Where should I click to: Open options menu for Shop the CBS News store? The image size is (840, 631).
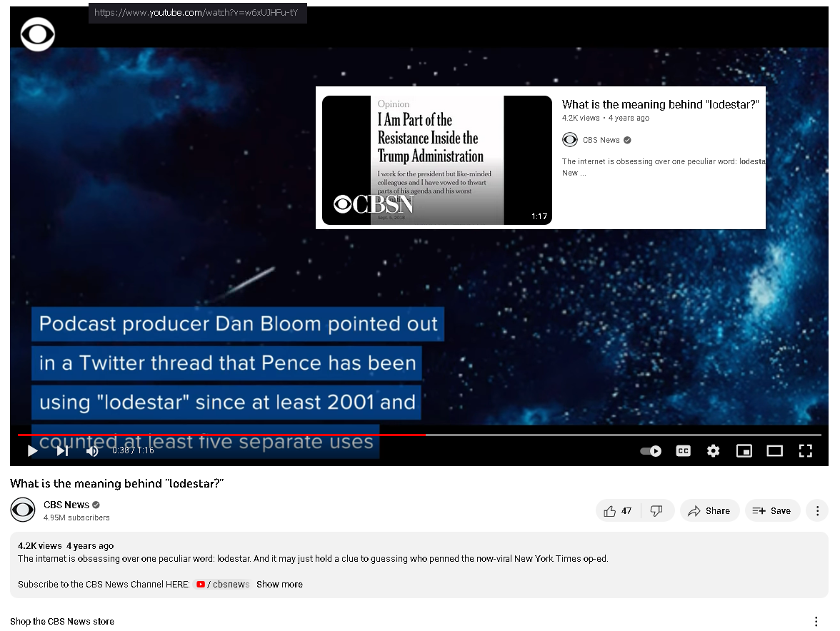[816, 622]
